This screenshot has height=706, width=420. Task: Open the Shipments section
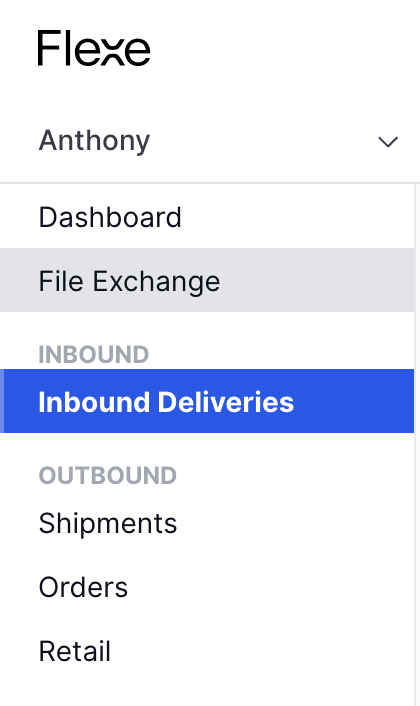point(108,524)
